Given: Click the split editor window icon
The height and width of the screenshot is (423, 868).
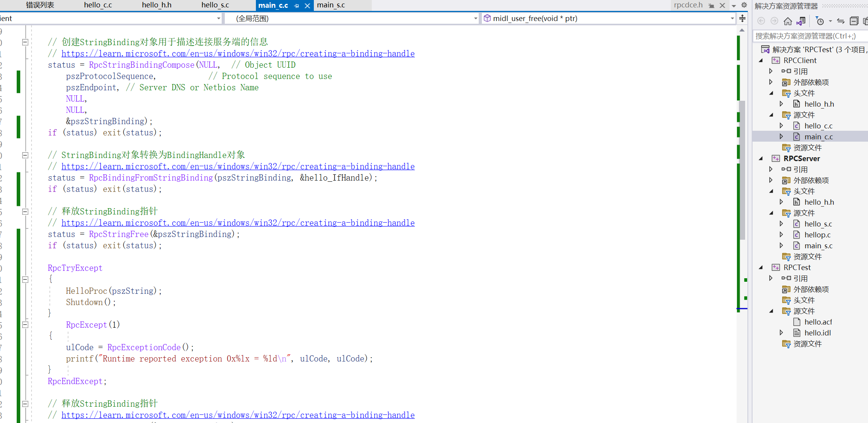Looking at the screenshot, I should (x=742, y=18).
